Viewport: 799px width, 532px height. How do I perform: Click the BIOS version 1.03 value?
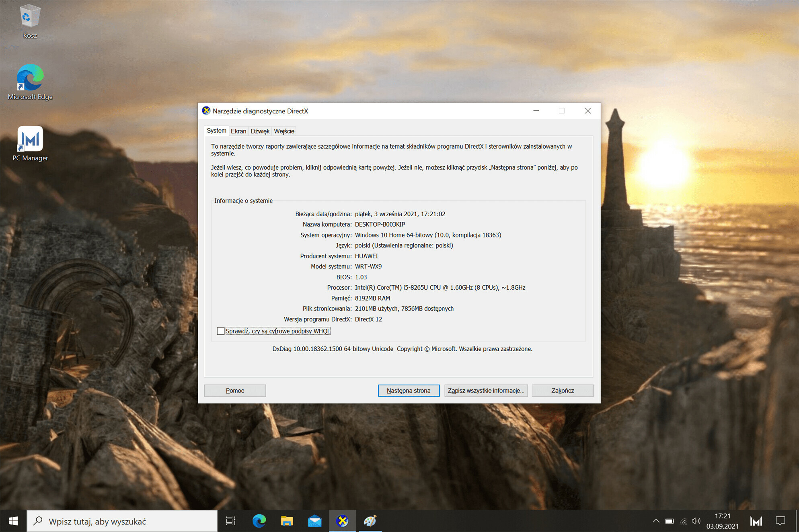tap(361, 277)
